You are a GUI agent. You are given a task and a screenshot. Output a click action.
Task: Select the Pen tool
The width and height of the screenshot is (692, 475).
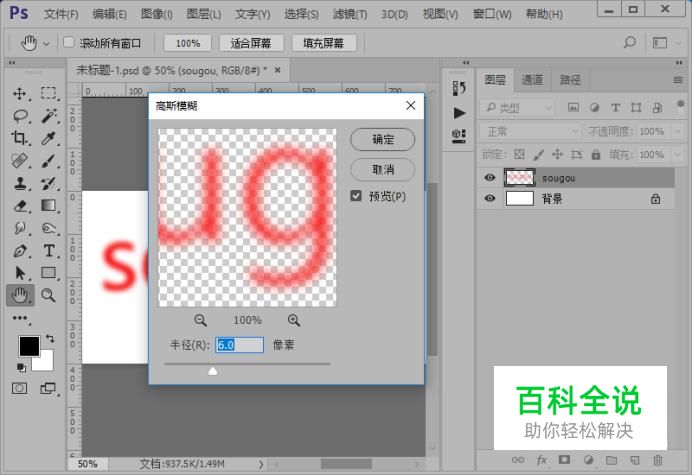[20, 251]
